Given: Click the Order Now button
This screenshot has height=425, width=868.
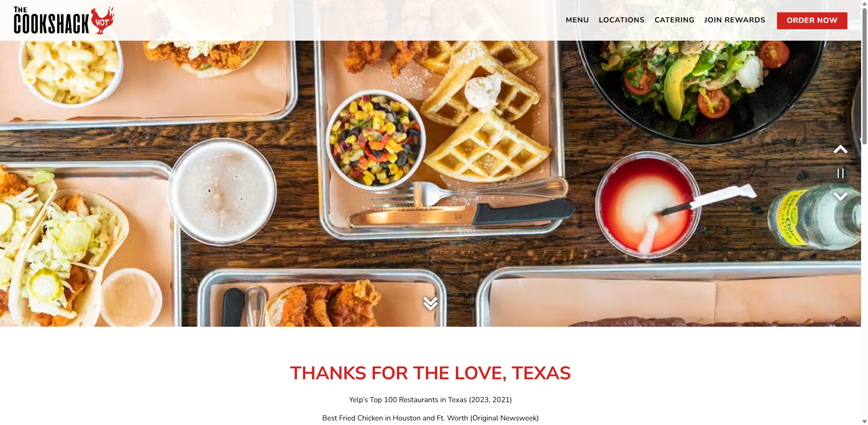Looking at the screenshot, I should point(812,21).
